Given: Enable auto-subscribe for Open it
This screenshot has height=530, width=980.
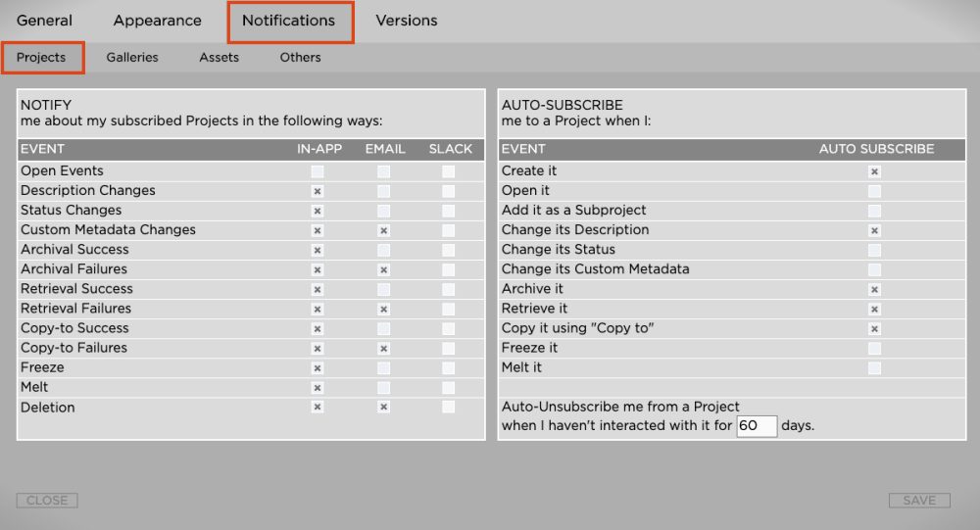Looking at the screenshot, I should pos(875,191).
